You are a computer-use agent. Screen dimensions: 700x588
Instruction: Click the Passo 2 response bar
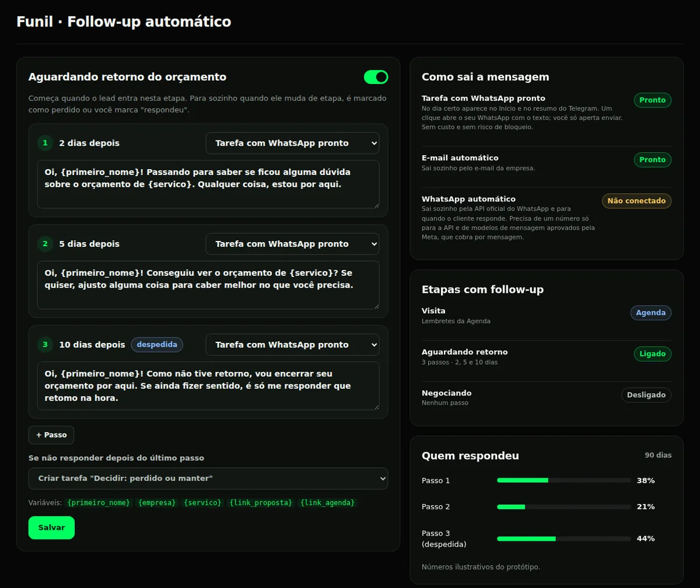point(564,507)
